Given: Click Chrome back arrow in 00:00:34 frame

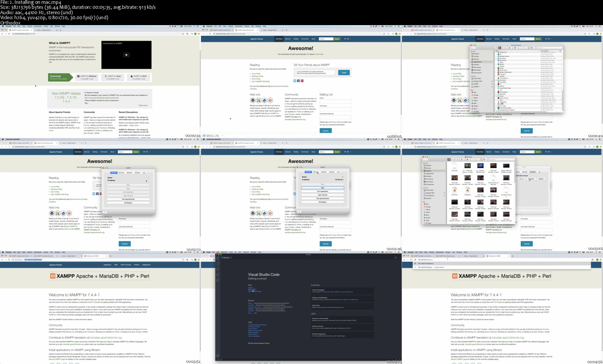Looking at the screenshot, I should (2, 34).
